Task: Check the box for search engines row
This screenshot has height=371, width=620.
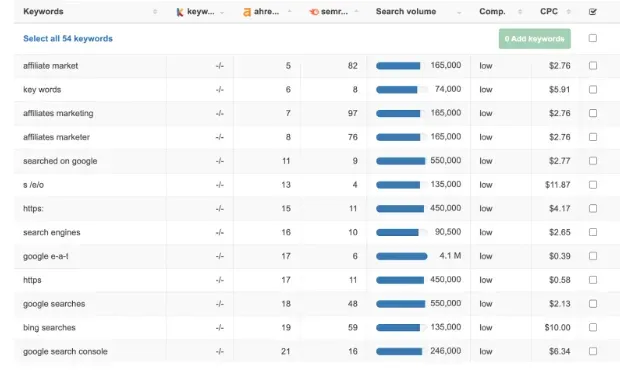Action: 592,232
